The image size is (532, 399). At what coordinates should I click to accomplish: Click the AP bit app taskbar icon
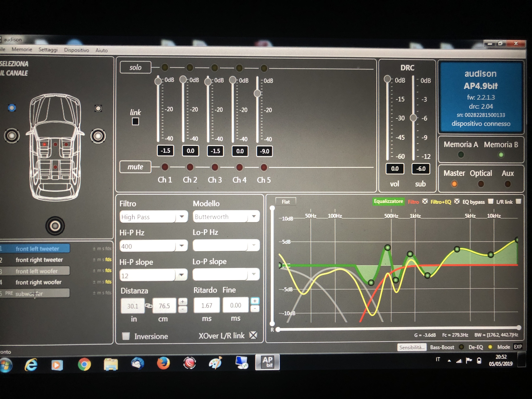267,362
